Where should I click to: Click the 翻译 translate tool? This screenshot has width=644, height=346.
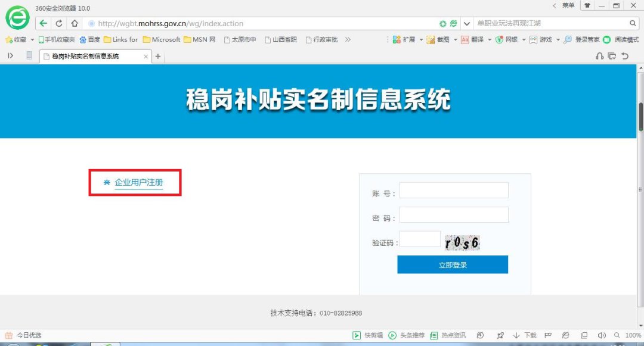(472, 40)
